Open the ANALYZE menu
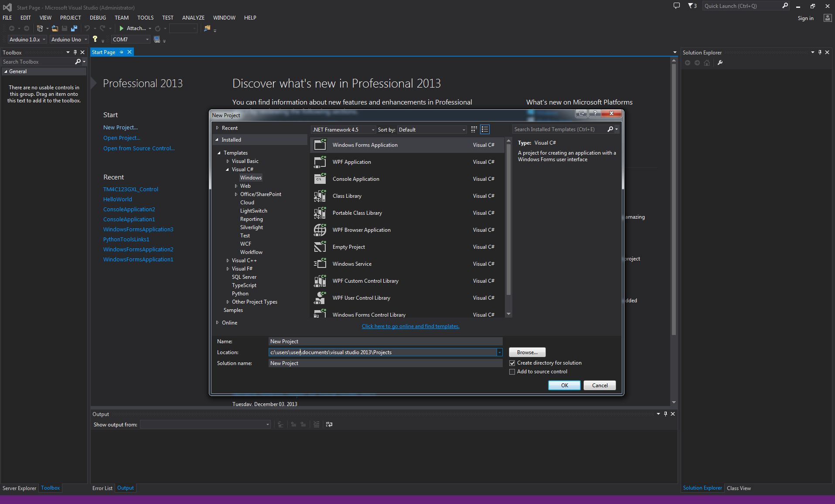Viewport: 835px width, 504px height. pyautogui.click(x=193, y=18)
